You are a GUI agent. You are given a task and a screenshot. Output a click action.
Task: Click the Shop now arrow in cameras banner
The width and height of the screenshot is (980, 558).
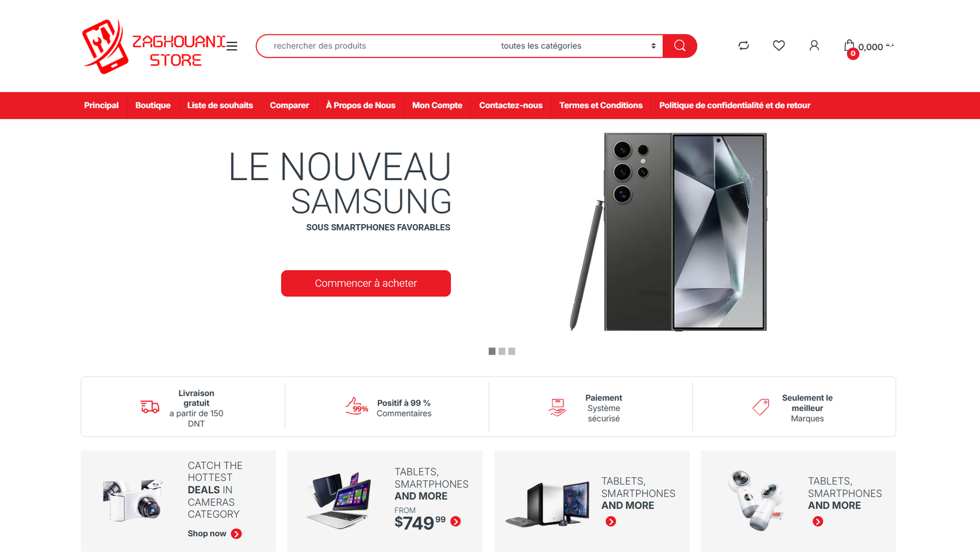coord(236,534)
